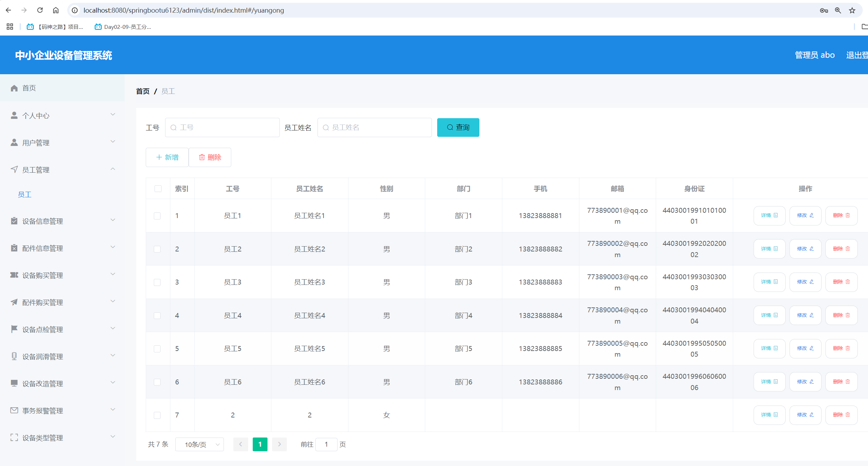Open the 员工 submenu item
Screen dimensions: 868x466
[x=25, y=194]
